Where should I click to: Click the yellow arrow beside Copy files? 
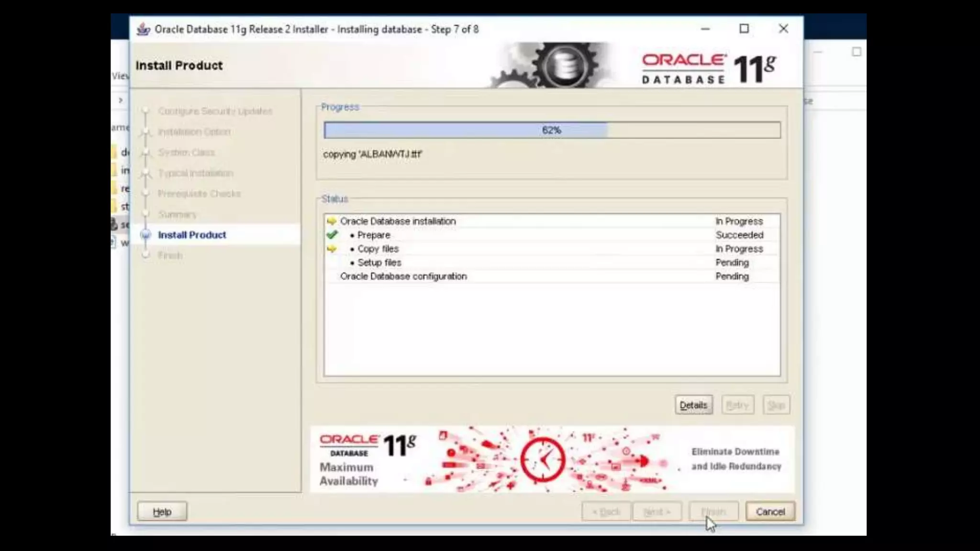pos(332,249)
